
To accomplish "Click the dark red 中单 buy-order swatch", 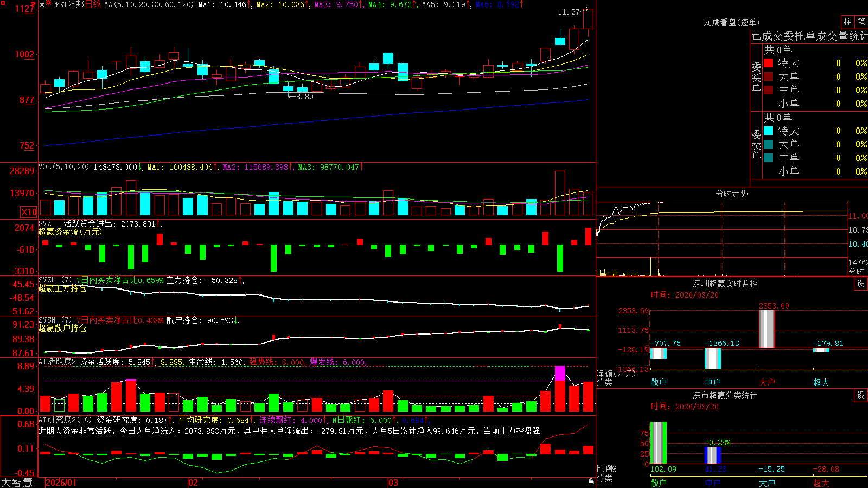I will point(768,90).
